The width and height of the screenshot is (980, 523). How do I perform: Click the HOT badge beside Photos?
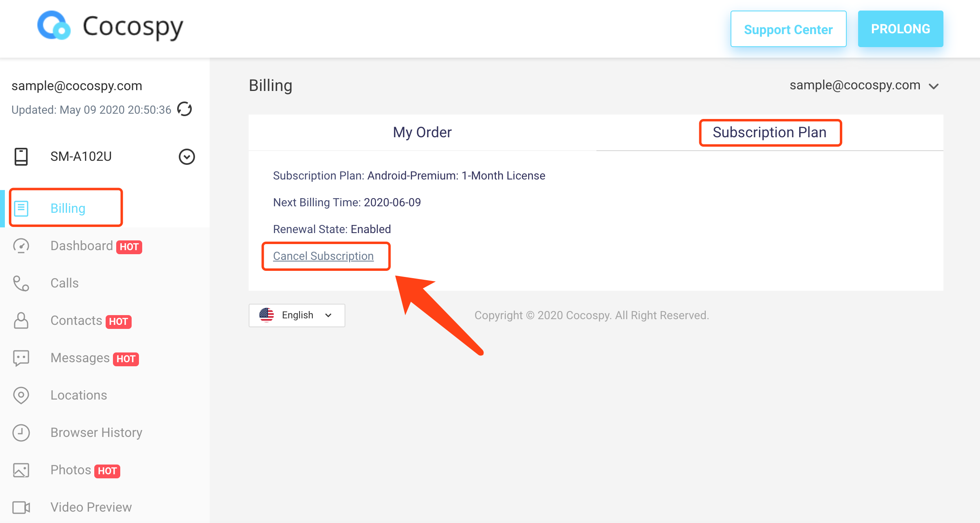point(107,471)
